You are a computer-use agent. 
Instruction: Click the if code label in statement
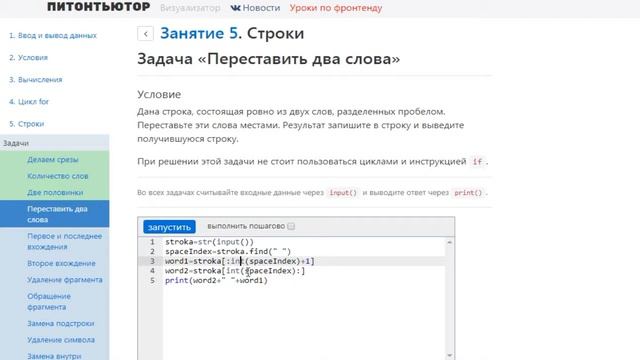(477, 162)
